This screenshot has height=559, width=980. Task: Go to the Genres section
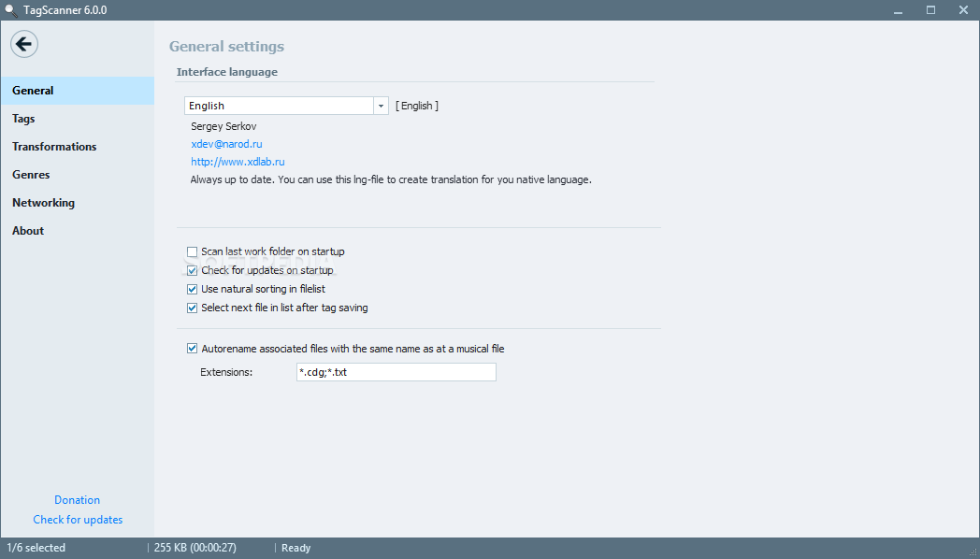78,175
